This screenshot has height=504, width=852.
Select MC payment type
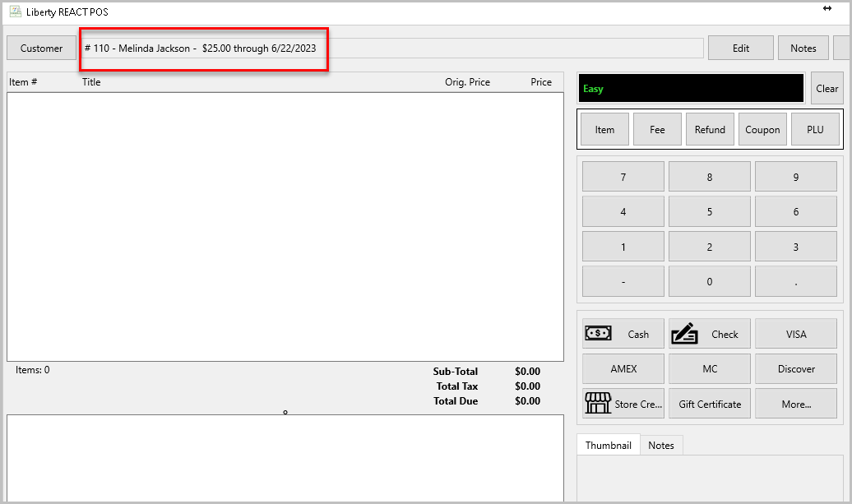[x=710, y=369]
